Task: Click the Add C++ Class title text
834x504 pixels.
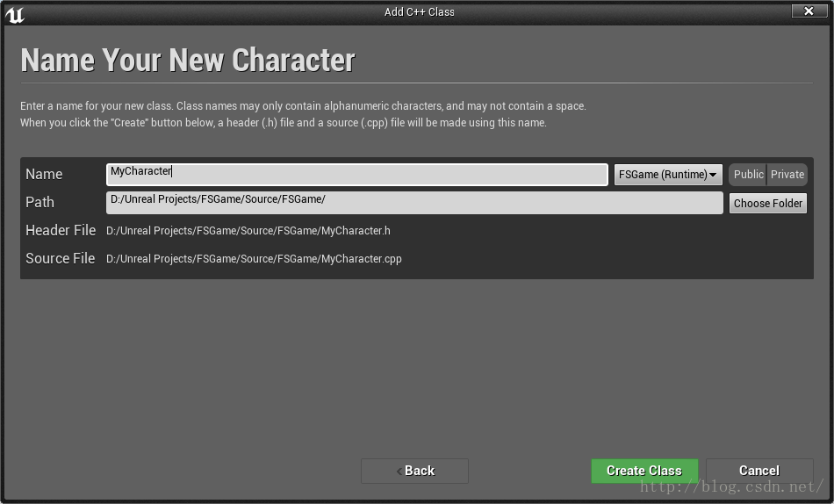Action: click(x=420, y=11)
